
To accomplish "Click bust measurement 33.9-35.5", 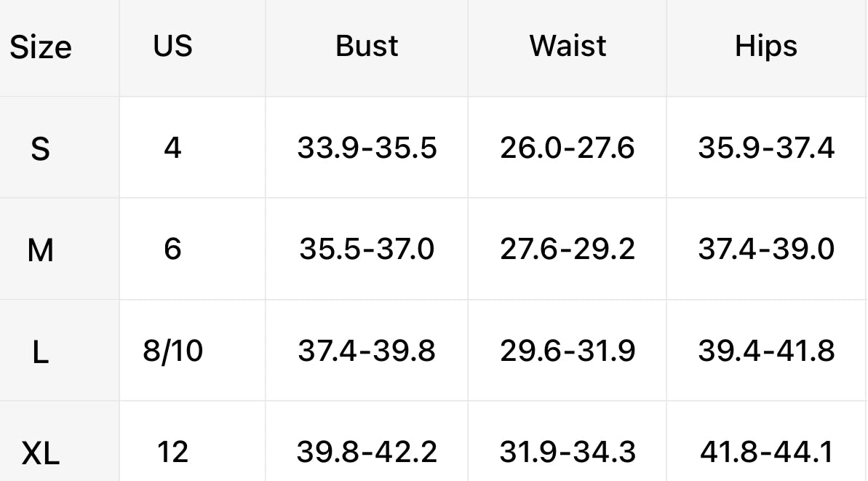I will (x=367, y=148).
